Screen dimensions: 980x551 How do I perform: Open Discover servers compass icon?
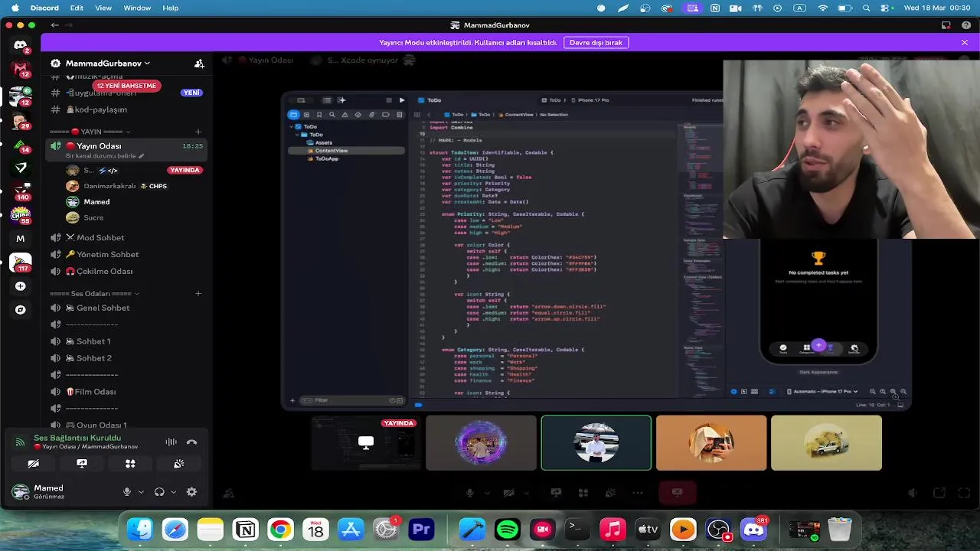(x=21, y=310)
